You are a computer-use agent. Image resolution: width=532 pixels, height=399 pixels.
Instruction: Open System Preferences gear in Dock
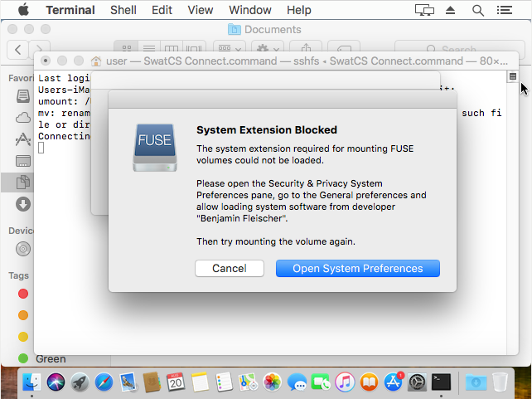click(417, 382)
